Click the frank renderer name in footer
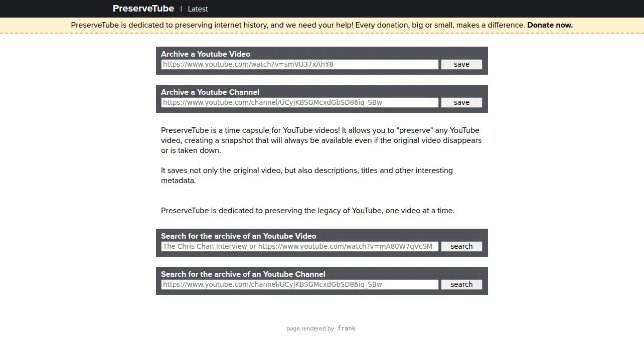 point(347,328)
